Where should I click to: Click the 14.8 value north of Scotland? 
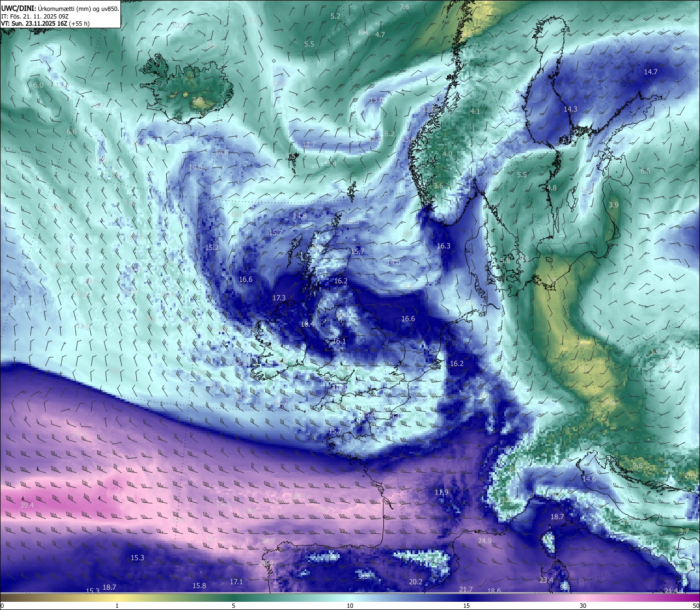300,216
